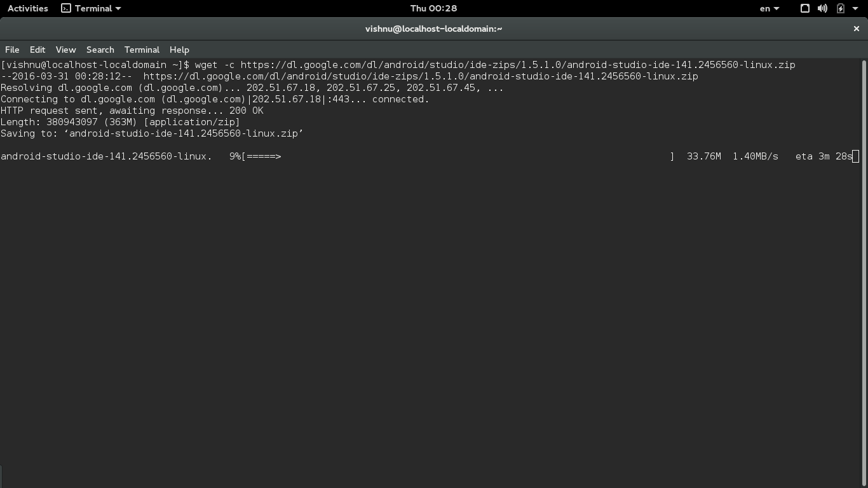Click the 'Connecting to dl.google.com' line
Image resolution: width=868 pixels, height=488 pixels.
pyautogui.click(x=215, y=99)
